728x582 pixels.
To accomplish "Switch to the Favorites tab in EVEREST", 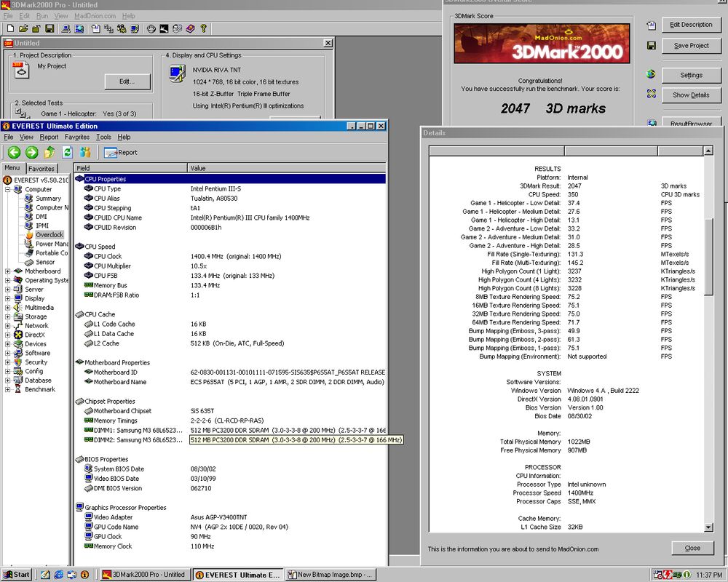I will click(41, 169).
